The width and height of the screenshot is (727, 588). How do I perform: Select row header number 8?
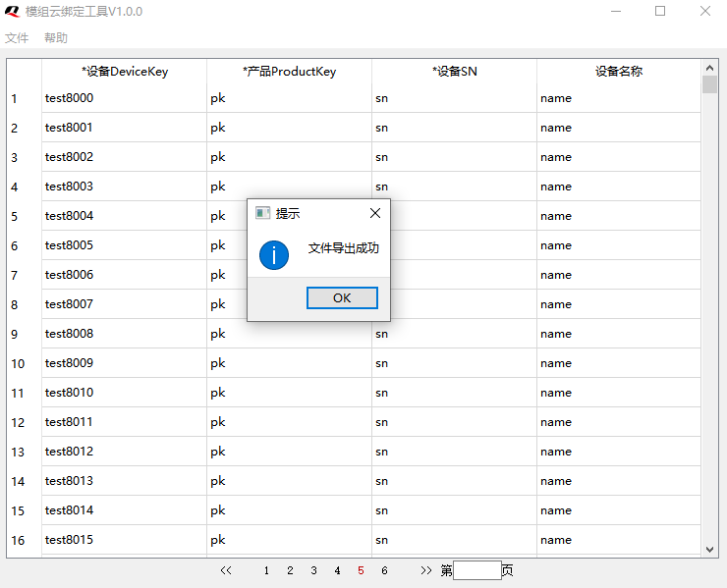click(x=25, y=304)
